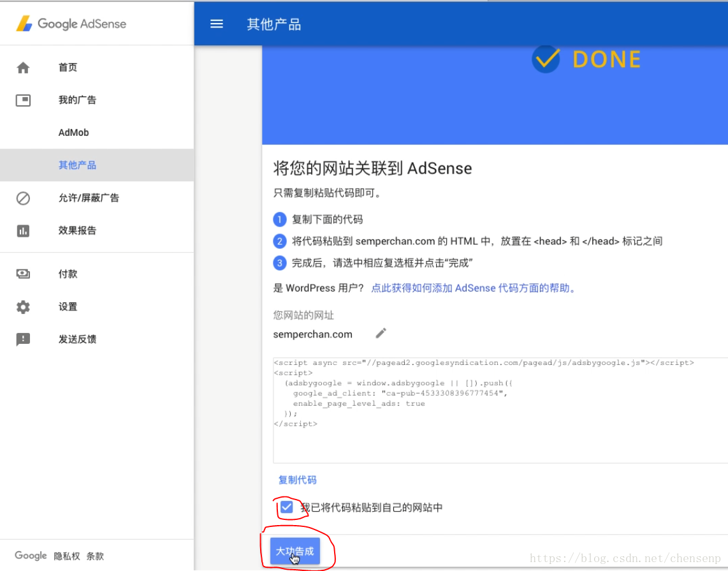Click the 复制下面的代码 step text
This screenshot has width=728, height=571.
[x=327, y=219]
